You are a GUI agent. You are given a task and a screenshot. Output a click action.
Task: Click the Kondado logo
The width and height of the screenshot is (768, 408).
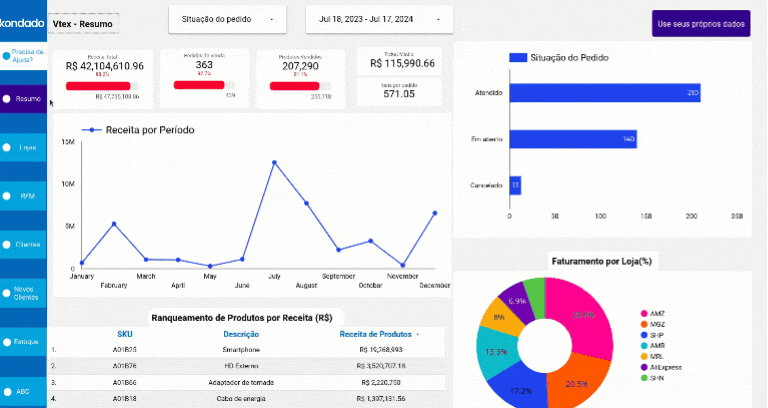click(24, 21)
